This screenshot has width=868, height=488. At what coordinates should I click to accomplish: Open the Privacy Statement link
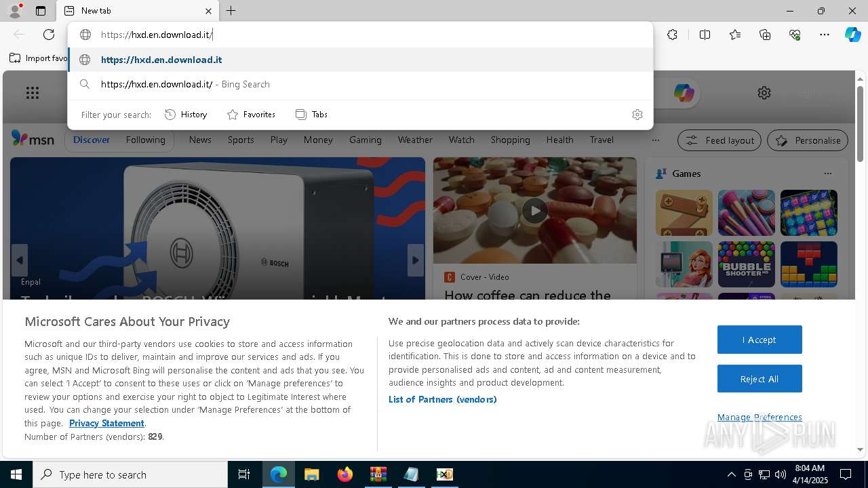106,423
